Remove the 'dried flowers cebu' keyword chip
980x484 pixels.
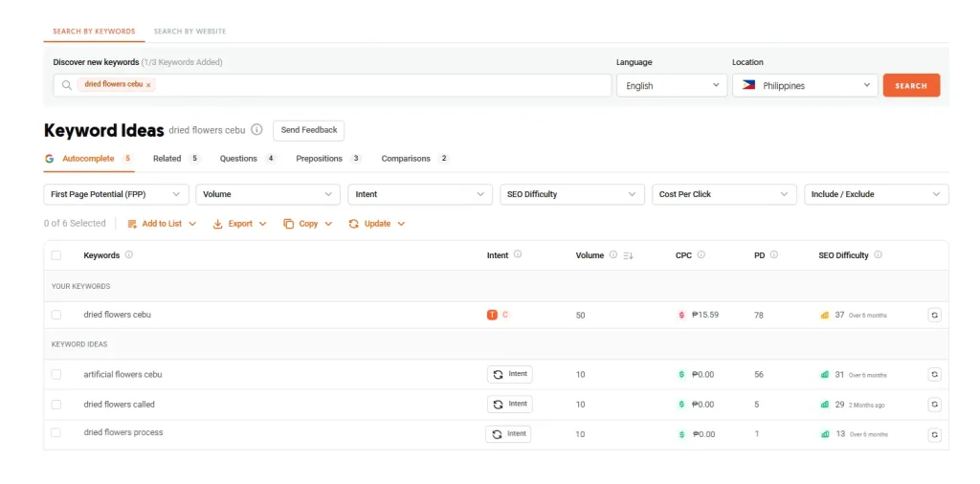pyautogui.click(x=148, y=85)
